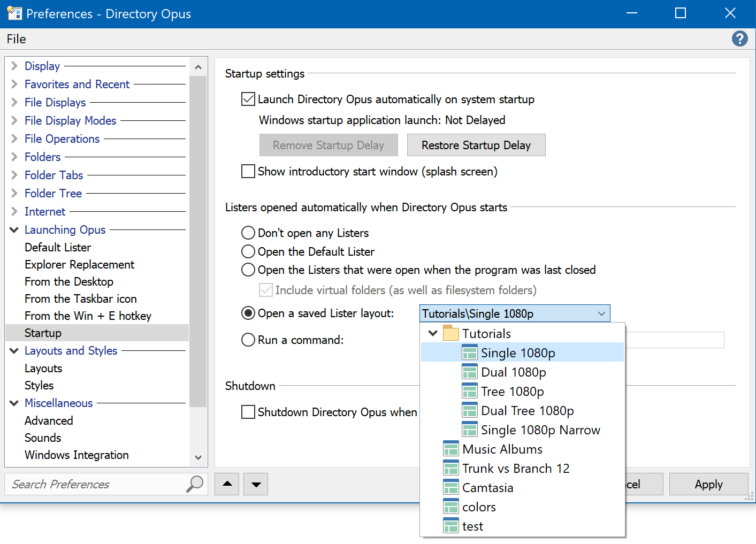Expand the Internet category
The width and height of the screenshot is (756, 544).
tap(14, 211)
